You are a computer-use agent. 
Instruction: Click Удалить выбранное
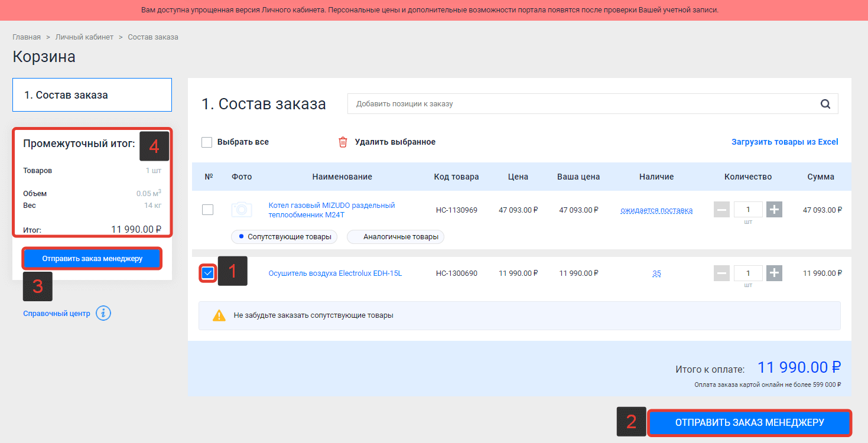(395, 142)
